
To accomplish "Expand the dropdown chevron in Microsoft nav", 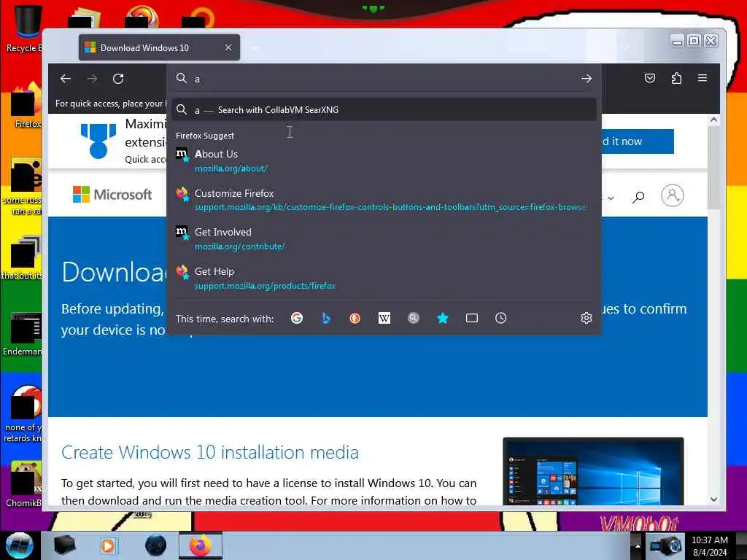I will (611, 198).
